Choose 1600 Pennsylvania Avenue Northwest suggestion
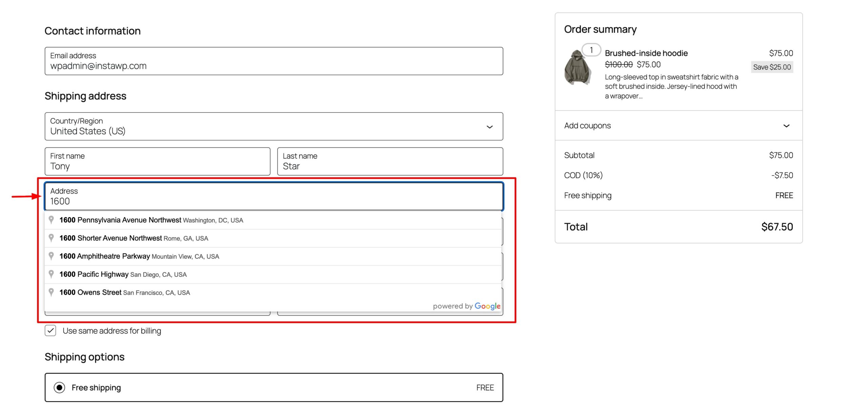This screenshot has height=415, width=868. tap(273, 220)
